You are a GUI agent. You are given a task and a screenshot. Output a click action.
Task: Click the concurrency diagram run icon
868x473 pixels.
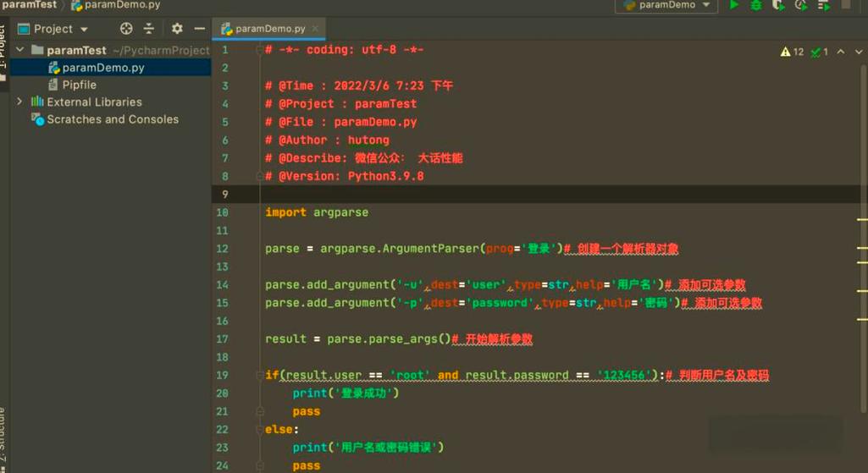coord(824,5)
